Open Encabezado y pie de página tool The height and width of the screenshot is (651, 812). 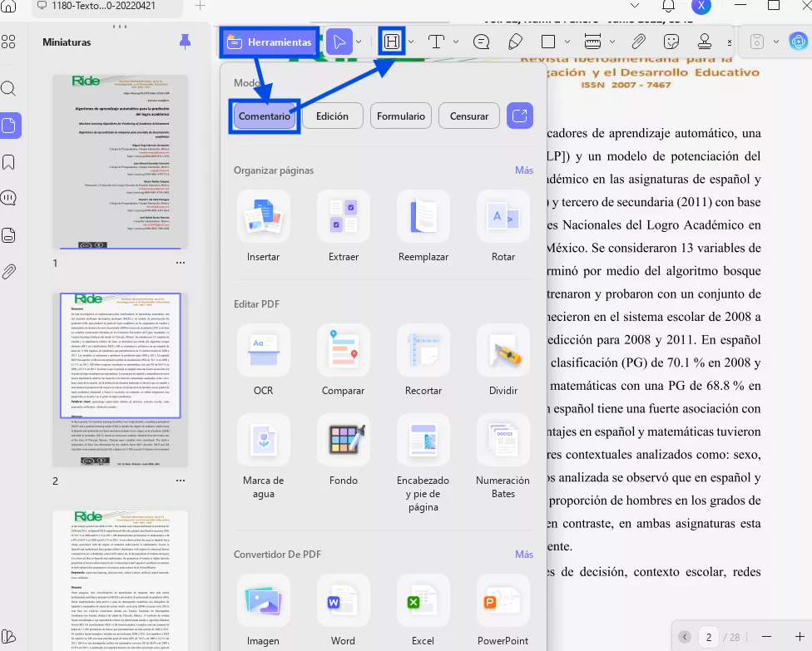coord(423,463)
